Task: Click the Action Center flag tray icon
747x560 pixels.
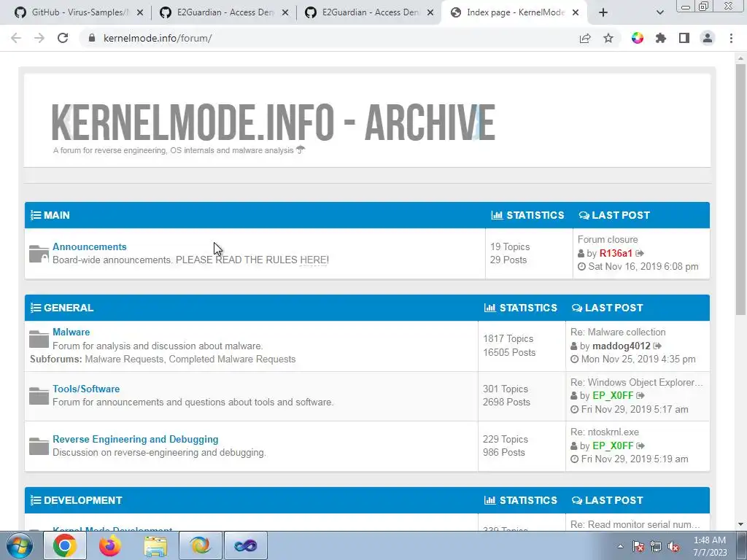Action: 638,546
